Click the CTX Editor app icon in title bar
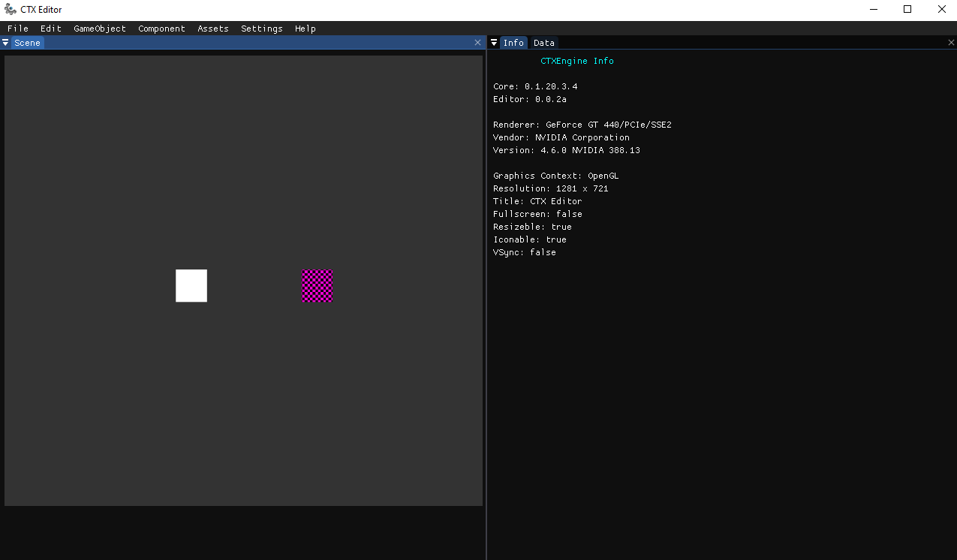This screenshot has height=560, width=957. click(11, 10)
